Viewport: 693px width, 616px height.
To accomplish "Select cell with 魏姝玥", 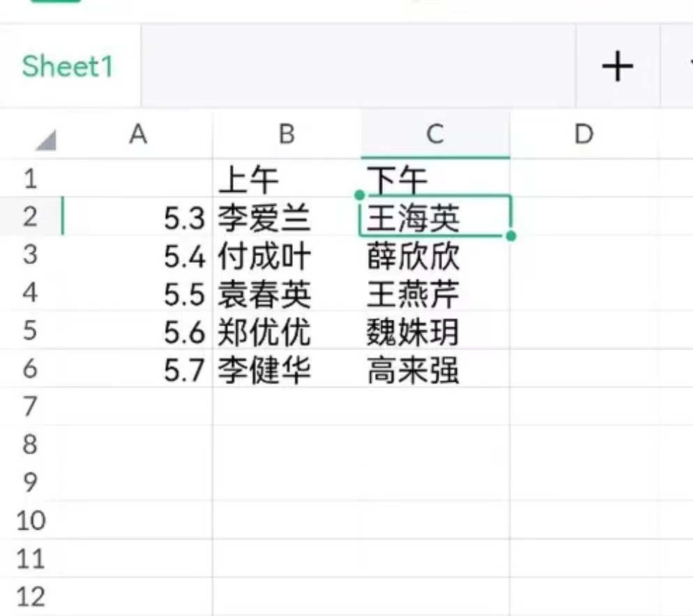I will [435, 330].
